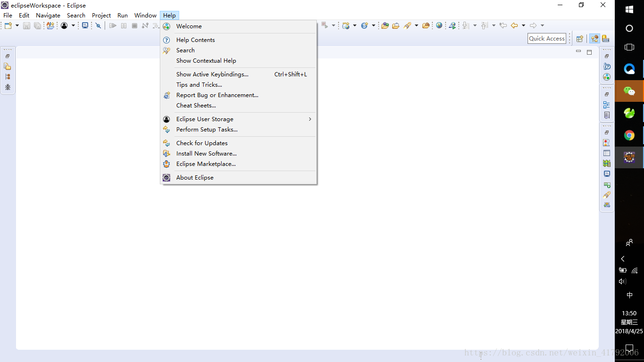644x362 pixels.
Task: Open Cheat Sheets from Help menu
Action: [x=239, y=106]
